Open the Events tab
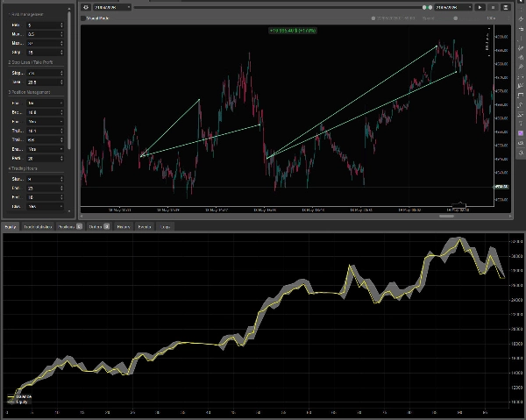The image size is (526, 420). coord(145,227)
